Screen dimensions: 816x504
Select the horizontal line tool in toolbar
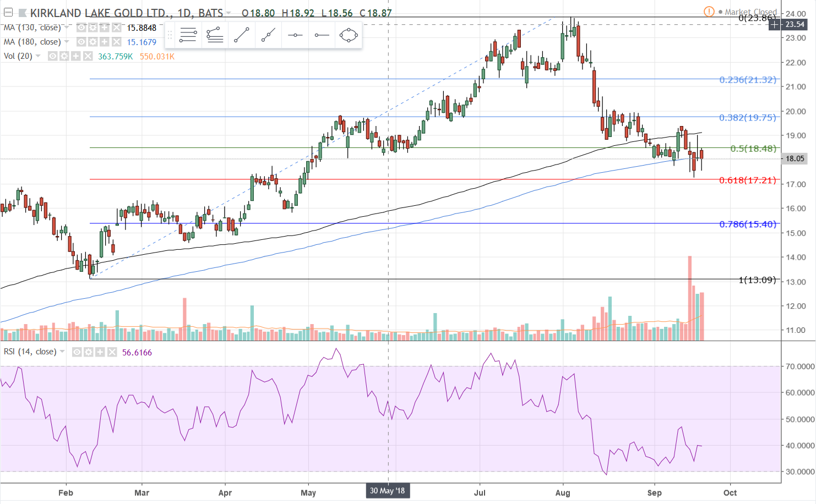(295, 35)
